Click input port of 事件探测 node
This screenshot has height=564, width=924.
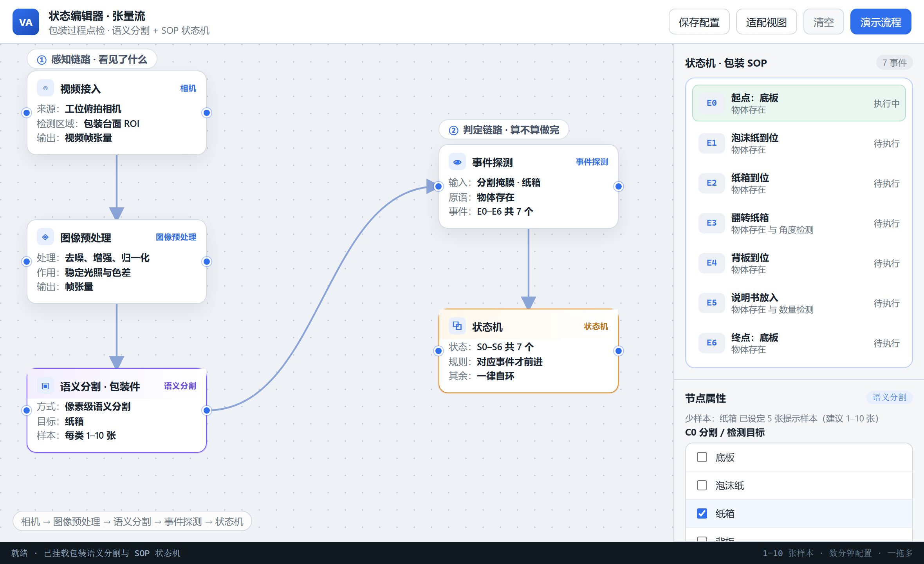(x=439, y=186)
